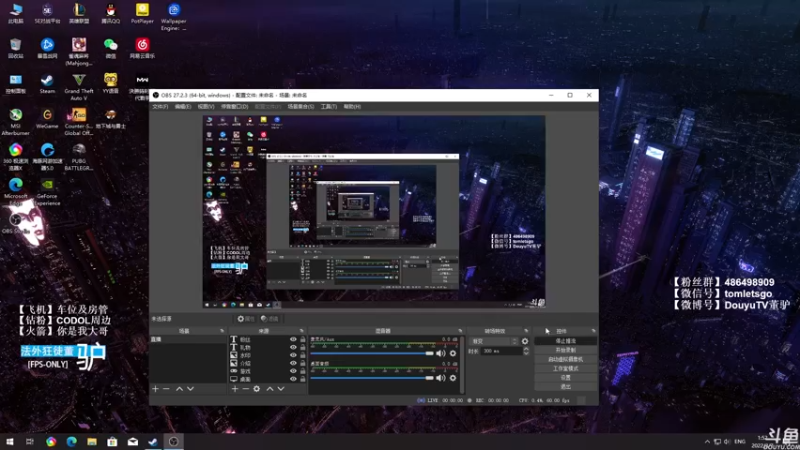Increase transition 时长 with up arrow
Screen dimensions: 800x450
point(526,349)
